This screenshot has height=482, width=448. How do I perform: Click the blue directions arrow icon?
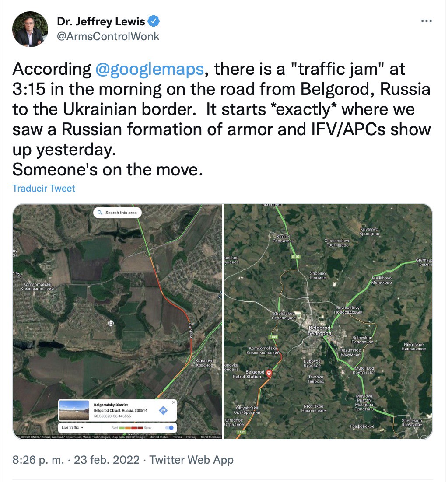pyautogui.click(x=163, y=410)
